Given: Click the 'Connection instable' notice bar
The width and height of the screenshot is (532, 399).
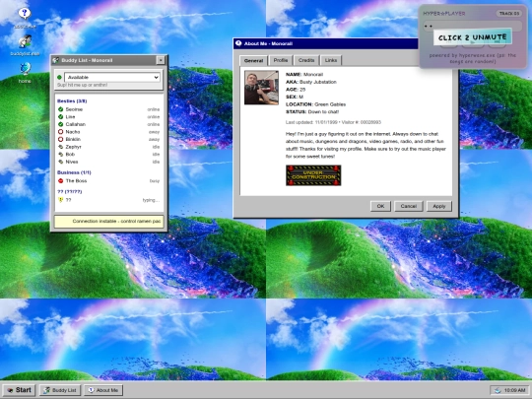Looking at the screenshot, I should (109, 222).
